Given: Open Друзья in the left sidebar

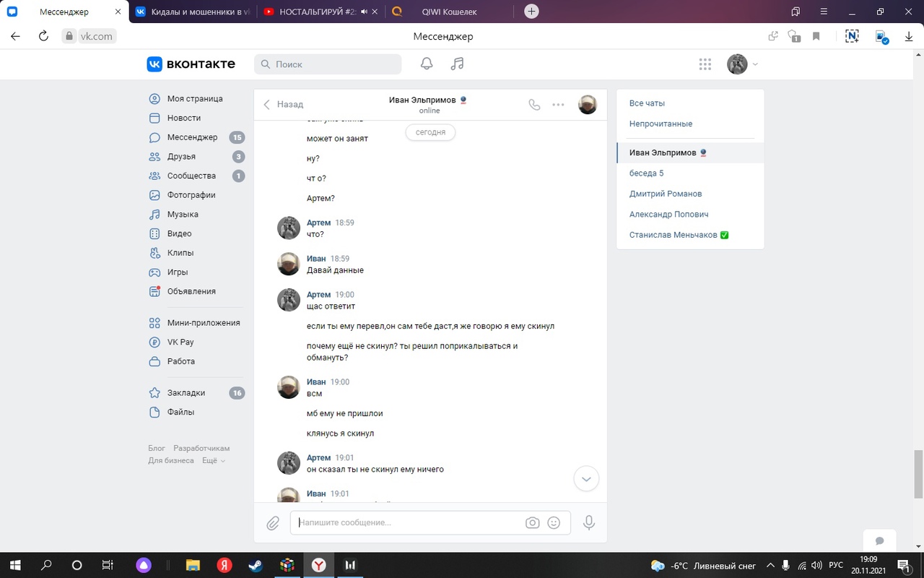Looking at the screenshot, I should click(x=181, y=157).
